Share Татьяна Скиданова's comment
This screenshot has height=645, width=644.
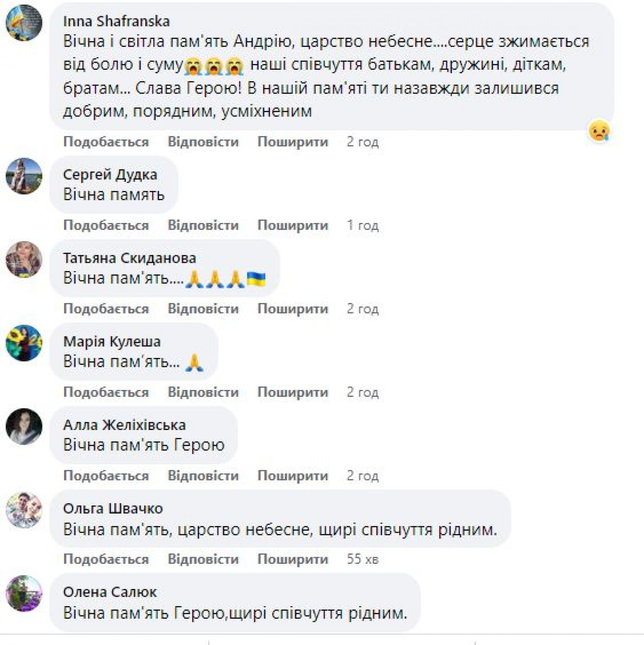click(x=292, y=309)
